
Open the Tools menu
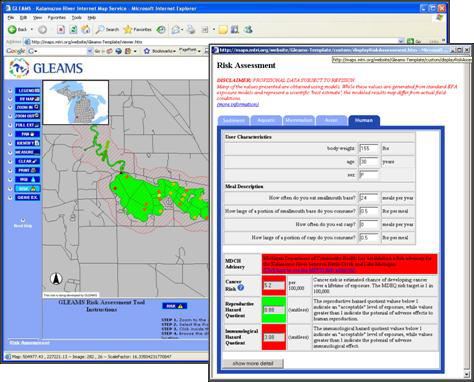point(76,17)
